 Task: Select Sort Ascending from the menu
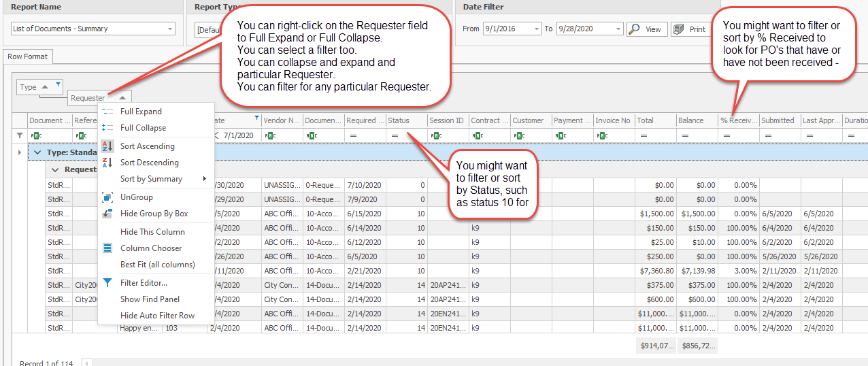[147, 146]
